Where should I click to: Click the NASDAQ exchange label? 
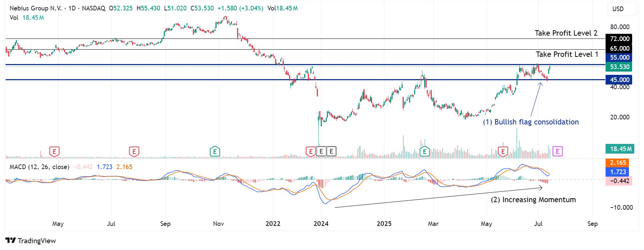[94, 8]
